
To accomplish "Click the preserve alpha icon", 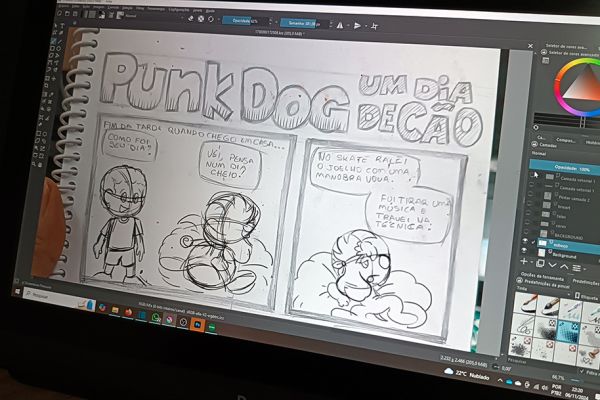I will point(201,18).
